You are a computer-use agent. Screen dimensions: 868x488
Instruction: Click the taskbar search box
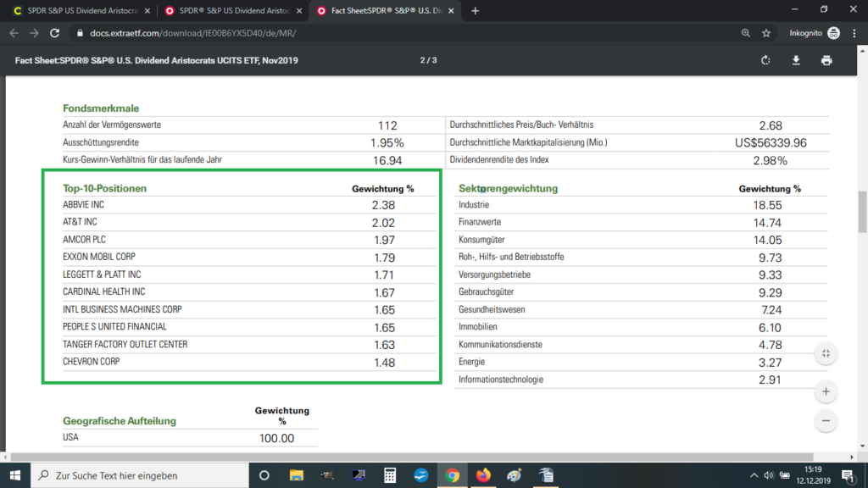pyautogui.click(x=140, y=475)
